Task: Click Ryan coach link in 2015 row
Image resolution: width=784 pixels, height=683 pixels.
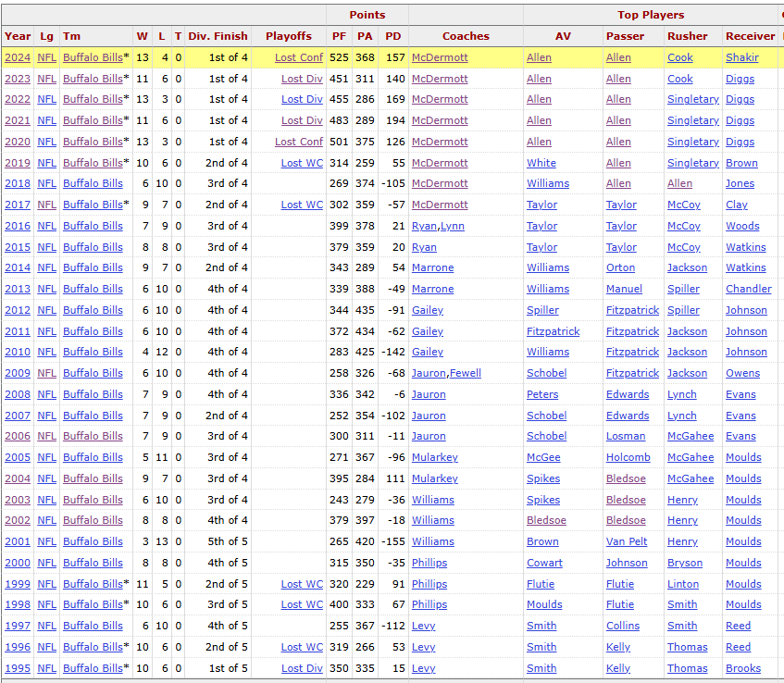Action: 424,247
